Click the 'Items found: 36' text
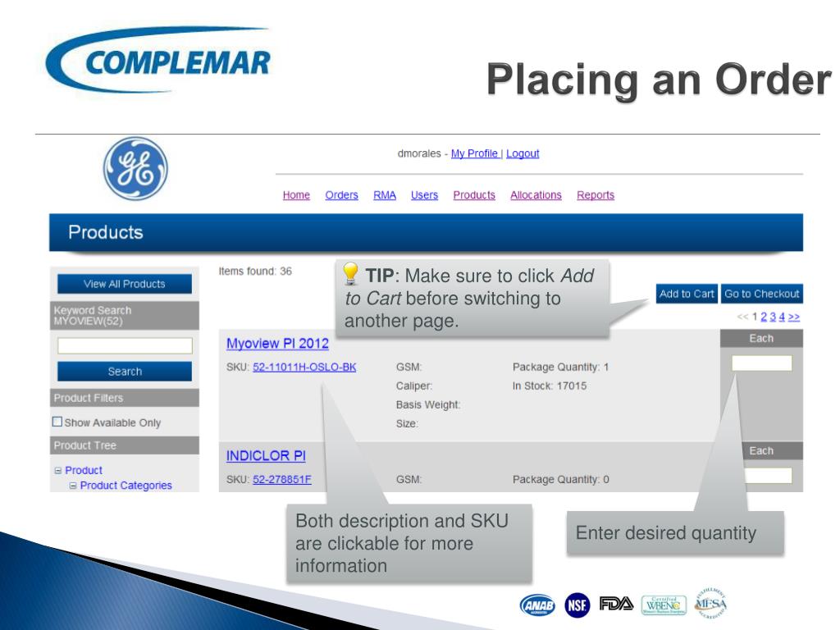The height and width of the screenshot is (630, 840). point(255,271)
